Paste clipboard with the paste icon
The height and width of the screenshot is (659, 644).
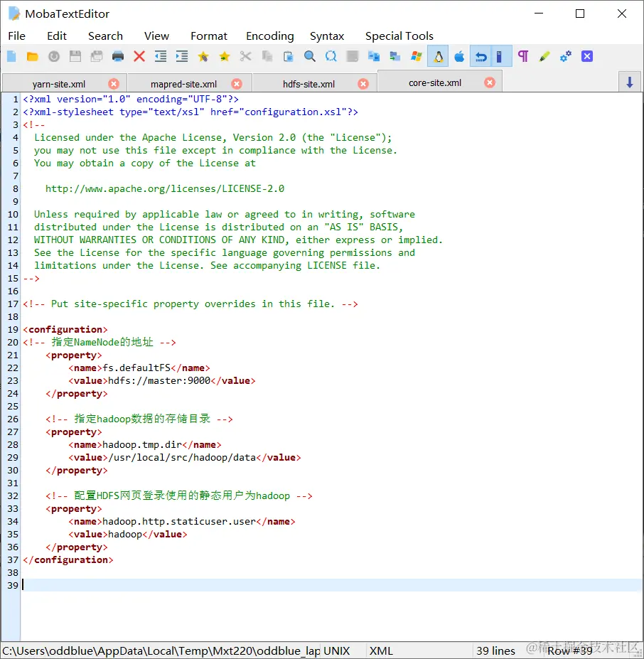point(289,56)
